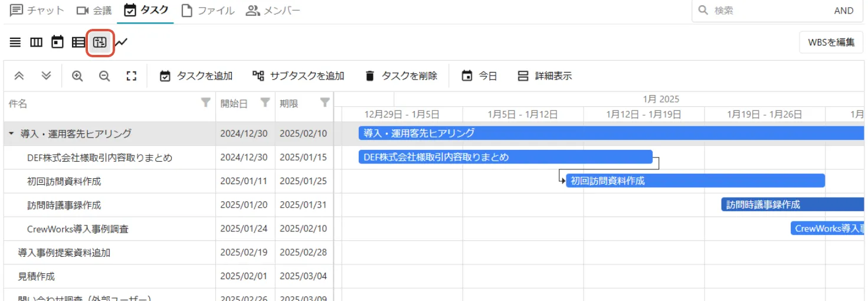
Task: Click deadline 2025/01/25 cell
Action: tap(303, 181)
